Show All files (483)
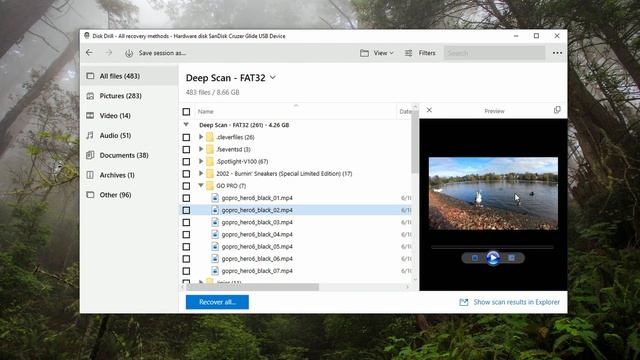The height and width of the screenshot is (360, 640). coord(129,76)
